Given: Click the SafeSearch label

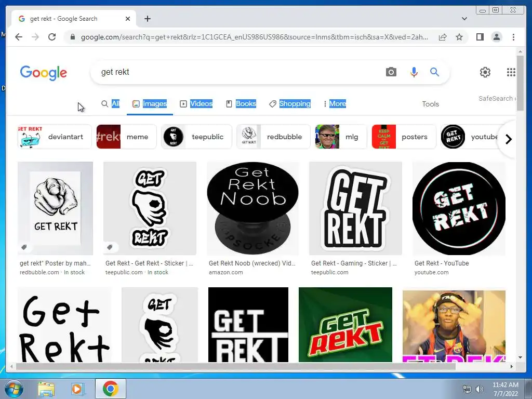Looking at the screenshot, I should [497, 98].
